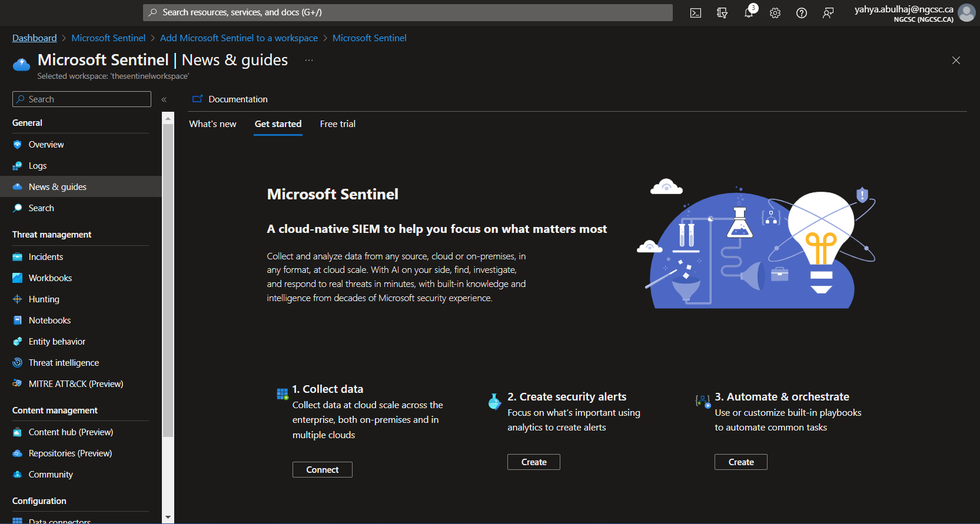This screenshot has width=980, height=524.
Task: Open portal settings gear
Action: tap(775, 13)
